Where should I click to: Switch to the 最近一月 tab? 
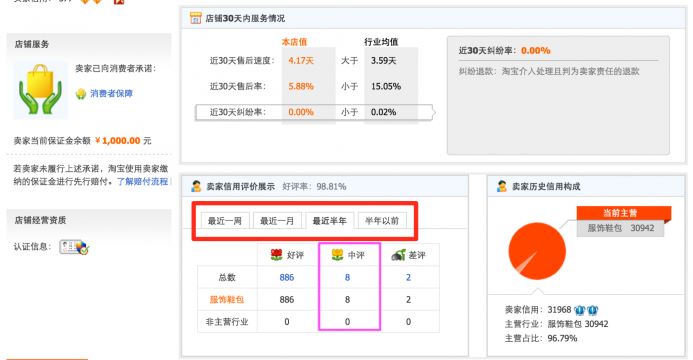tap(277, 220)
